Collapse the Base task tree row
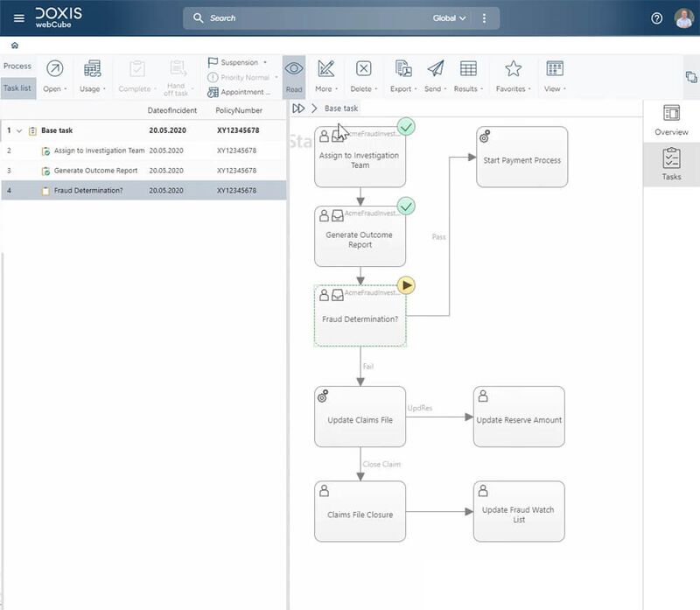This screenshot has height=610, width=700. click(x=19, y=130)
